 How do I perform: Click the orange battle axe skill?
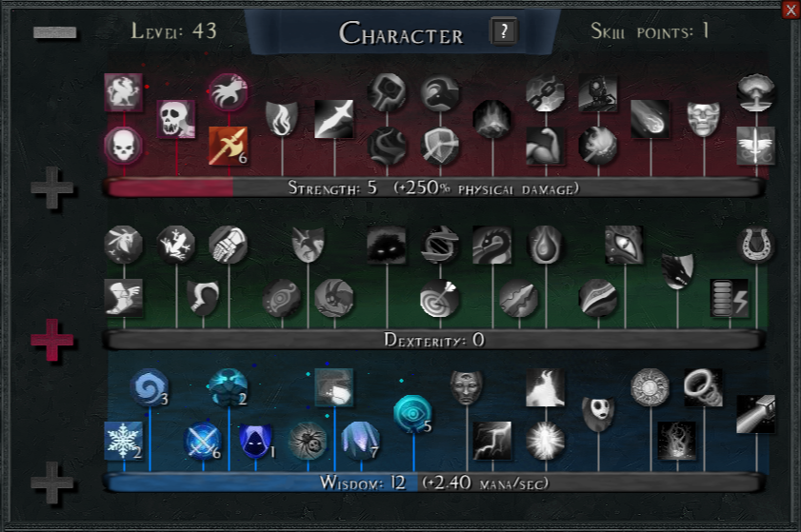pyautogui.click(x=229, y=146)
